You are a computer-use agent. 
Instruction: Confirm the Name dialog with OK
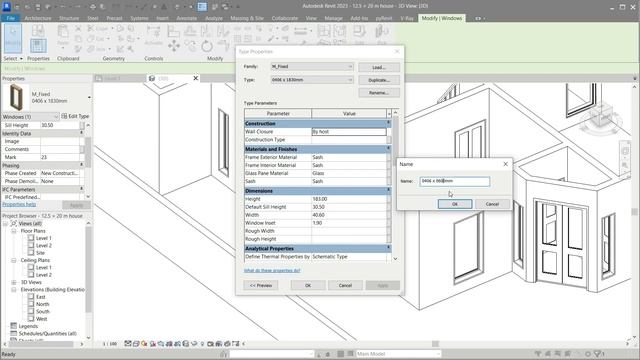coord(455,204)
